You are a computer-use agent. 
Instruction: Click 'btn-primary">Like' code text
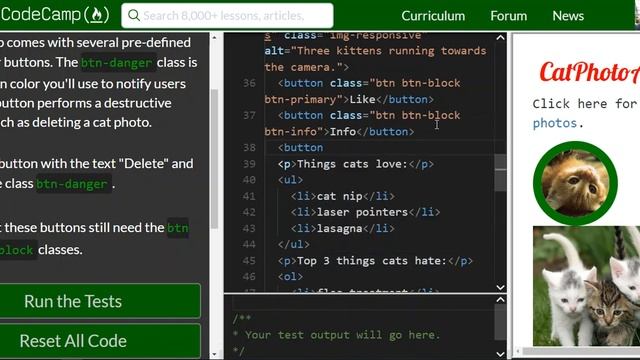(x=320, y=100)
